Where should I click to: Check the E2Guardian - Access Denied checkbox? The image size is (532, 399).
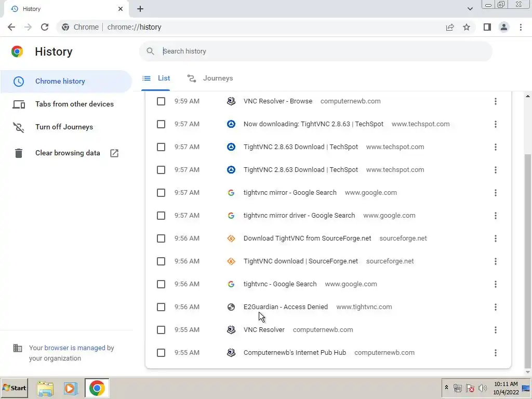tap(161, 307)
